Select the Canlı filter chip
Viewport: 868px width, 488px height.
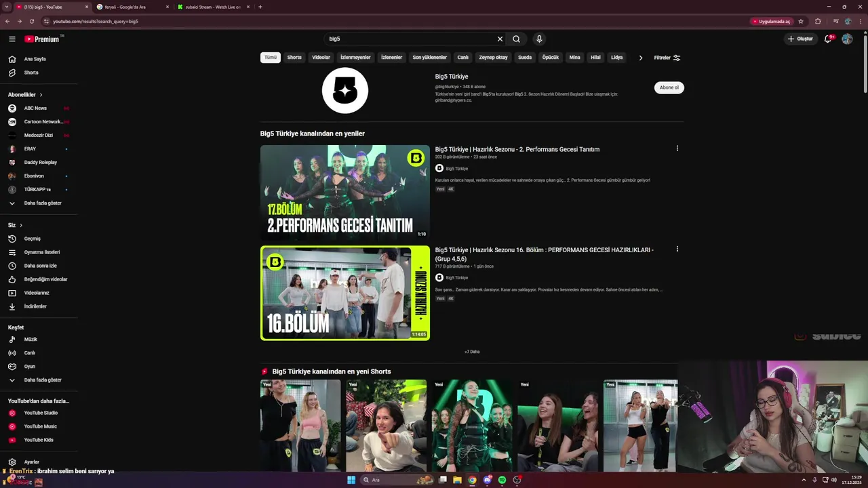coord(463,58)
